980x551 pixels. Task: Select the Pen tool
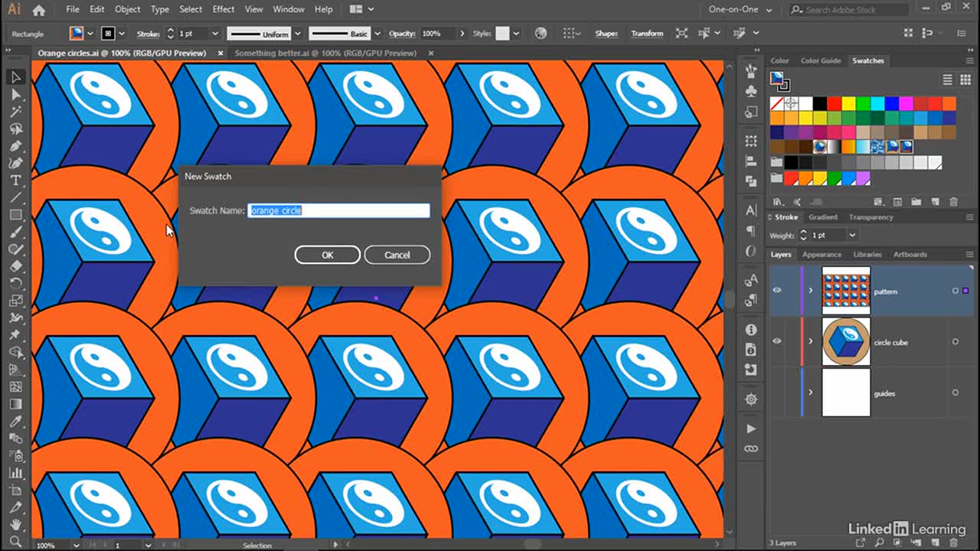point(15,145)
